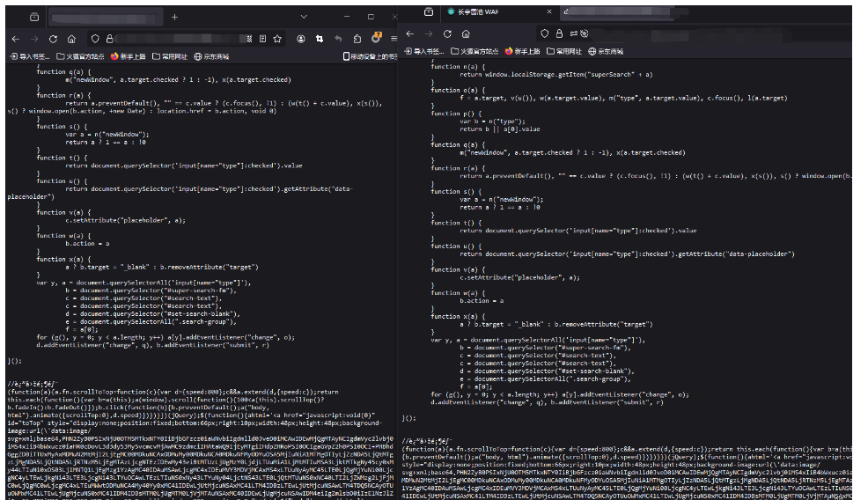Reload the page in left browser window

coord(53,39)
